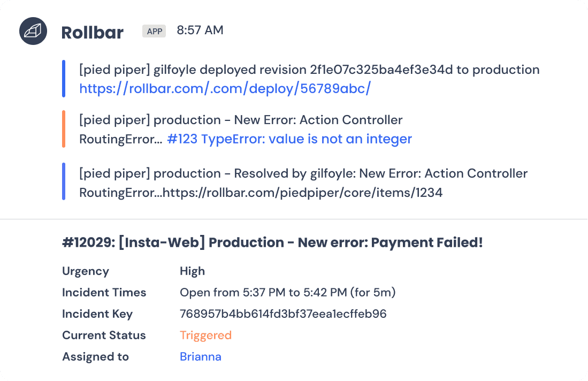
Task: Click the APP badge next to Rollbar
Action: tap(154, 31)
